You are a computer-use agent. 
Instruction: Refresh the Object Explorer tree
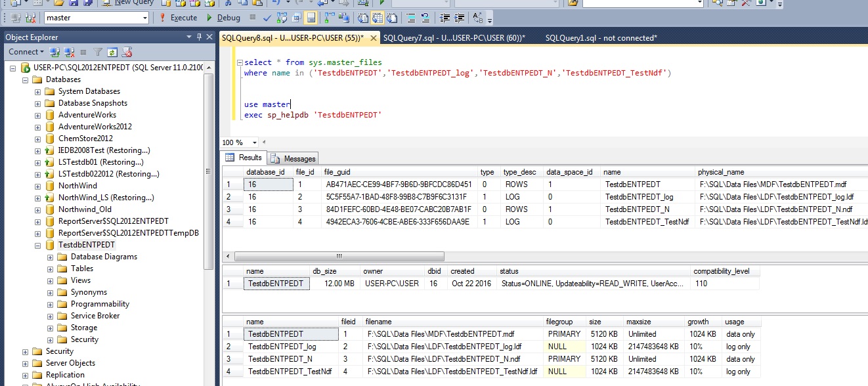(x=112, y=52)
